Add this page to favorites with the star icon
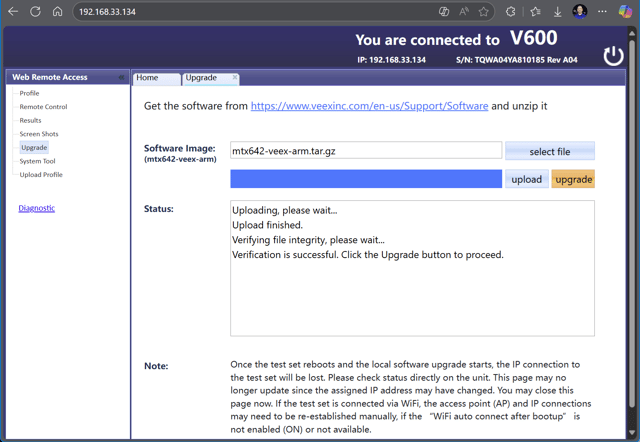The height and width of the screenshot is (442, 640). [484, 11]
